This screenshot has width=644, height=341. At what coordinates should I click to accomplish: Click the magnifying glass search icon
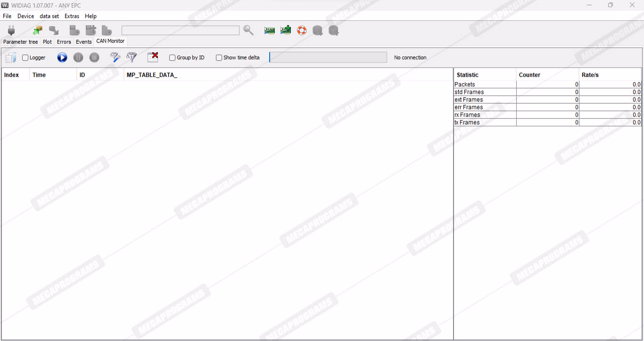248,31
